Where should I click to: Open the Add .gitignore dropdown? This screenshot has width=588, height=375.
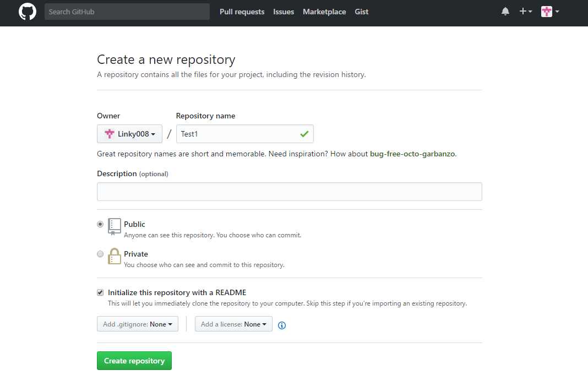pyautogui.click(x=138, y=324)
